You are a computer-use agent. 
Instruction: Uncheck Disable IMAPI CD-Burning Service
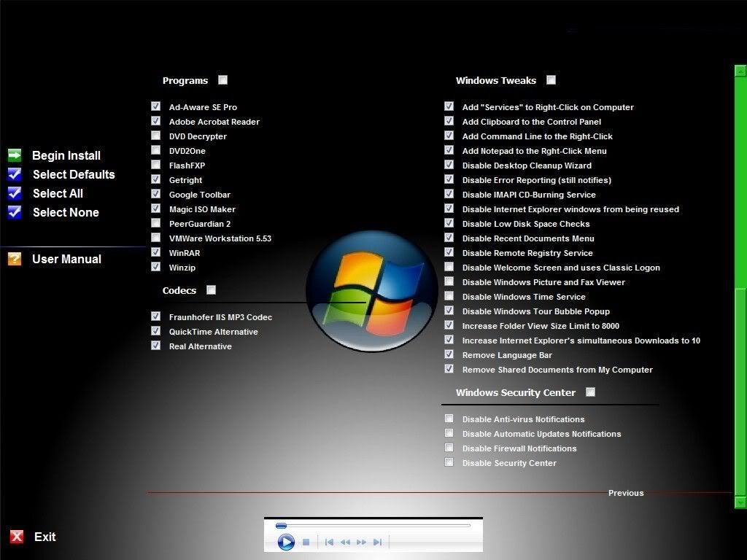[449, 194]
